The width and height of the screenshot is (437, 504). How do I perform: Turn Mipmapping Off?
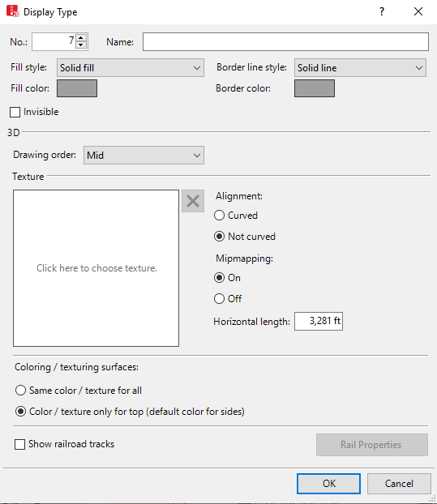click(219, 299)
